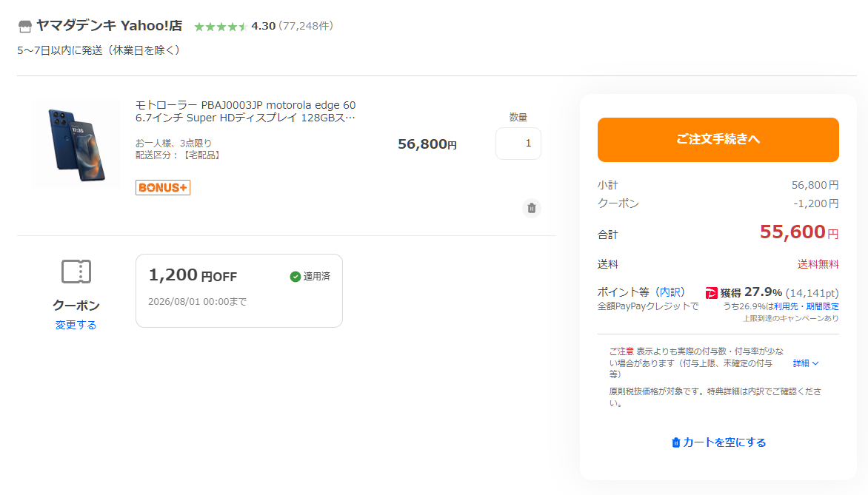Screen dimensions: 868x495
Task: Open the ヤマダデンキ Yahoo!店 store link
Action: (x=109, y=25)
